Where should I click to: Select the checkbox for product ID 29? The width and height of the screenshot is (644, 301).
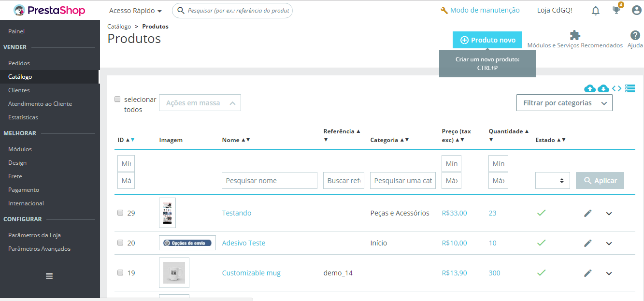(120, 213)
